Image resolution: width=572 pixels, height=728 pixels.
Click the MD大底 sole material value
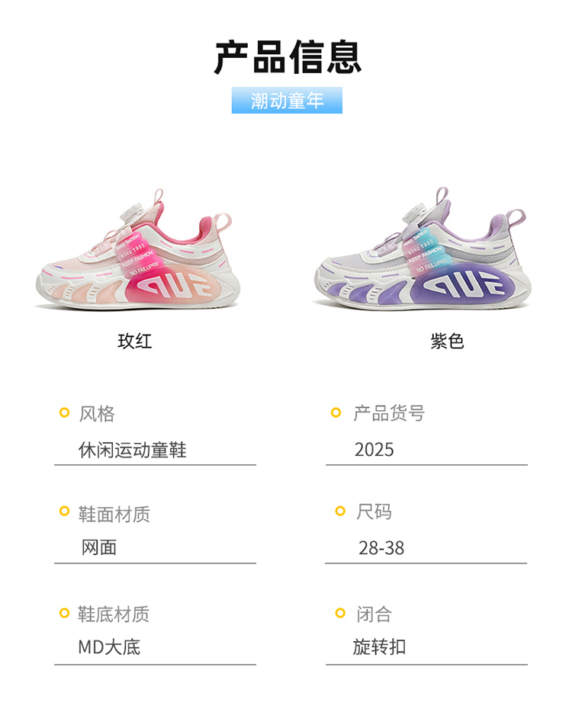tap(109, 647)
